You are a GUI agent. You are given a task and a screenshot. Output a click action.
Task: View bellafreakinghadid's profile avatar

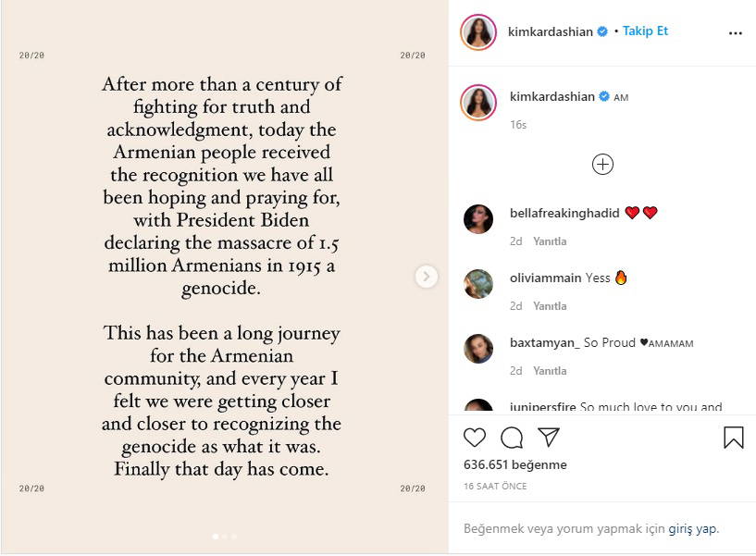coord(478,219)
